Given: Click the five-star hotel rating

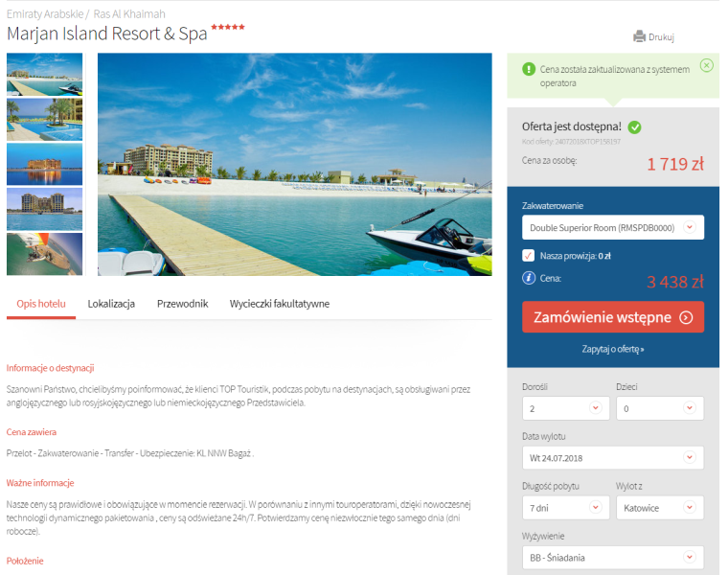Looking at the screenshot, I should click(x=228, y=28).
